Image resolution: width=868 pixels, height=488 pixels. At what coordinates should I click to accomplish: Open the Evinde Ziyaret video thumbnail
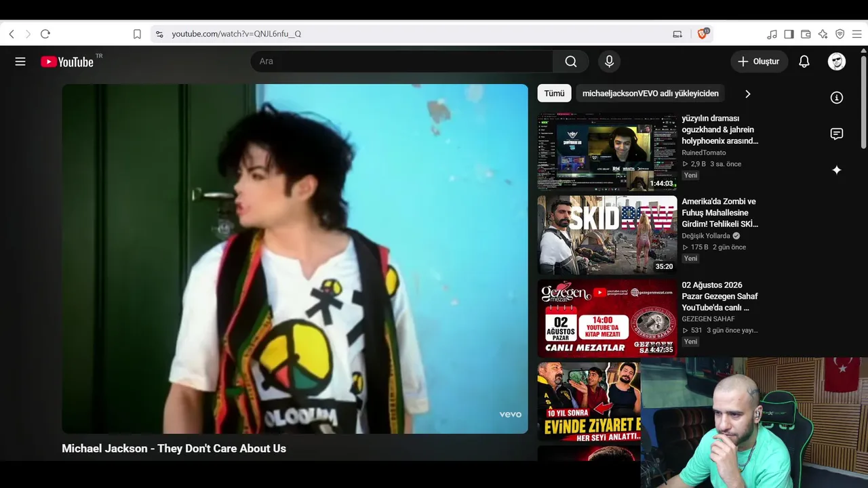coord(589,401)
